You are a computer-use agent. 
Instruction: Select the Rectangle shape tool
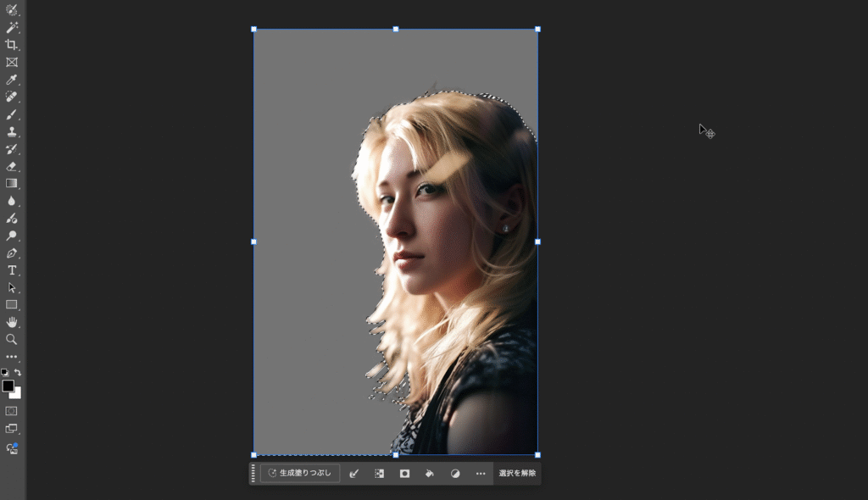coord(11,304)
